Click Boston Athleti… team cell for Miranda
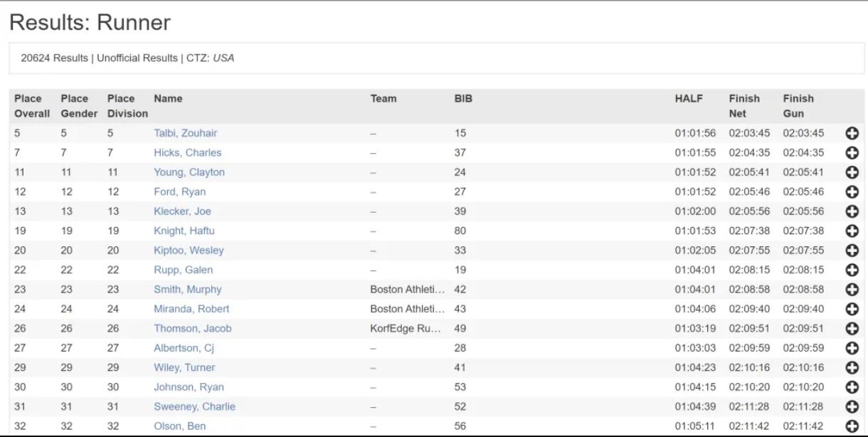The image size is (868, 437). coord(408,309)
